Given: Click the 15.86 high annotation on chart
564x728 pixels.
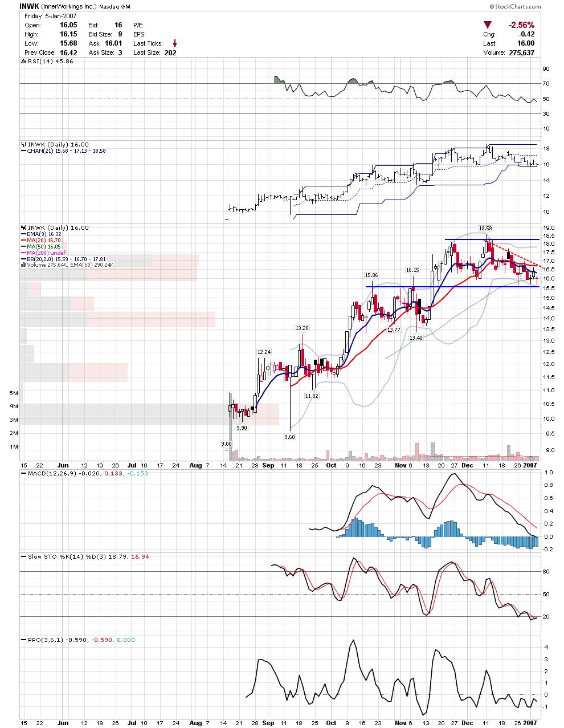Looking at the screenshot, I should pos(371,275).
